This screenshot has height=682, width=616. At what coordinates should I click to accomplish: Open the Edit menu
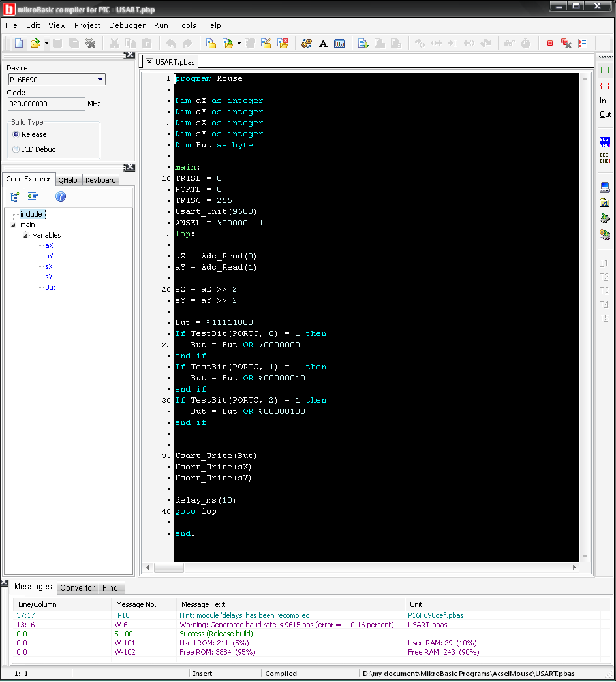click(33, 25)
